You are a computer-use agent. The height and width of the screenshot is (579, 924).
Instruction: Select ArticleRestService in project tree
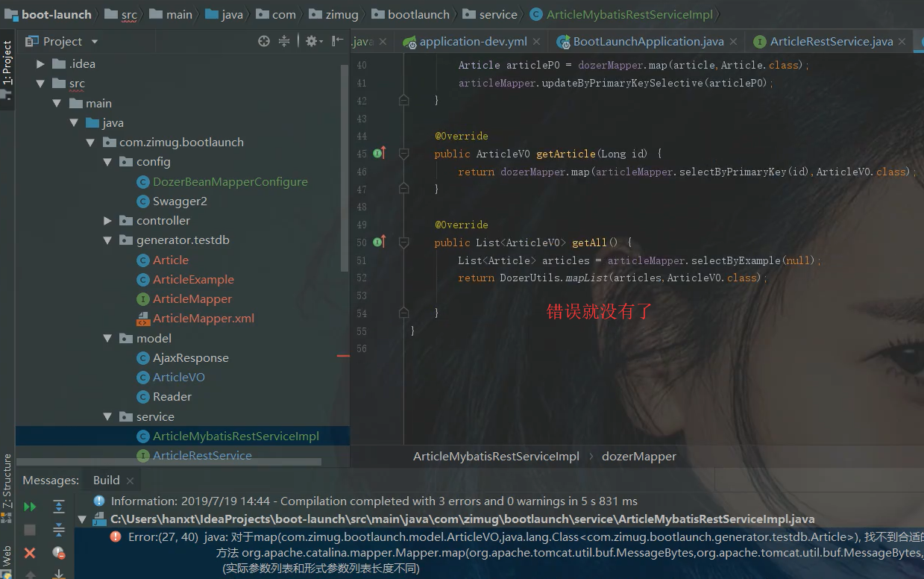202,455
